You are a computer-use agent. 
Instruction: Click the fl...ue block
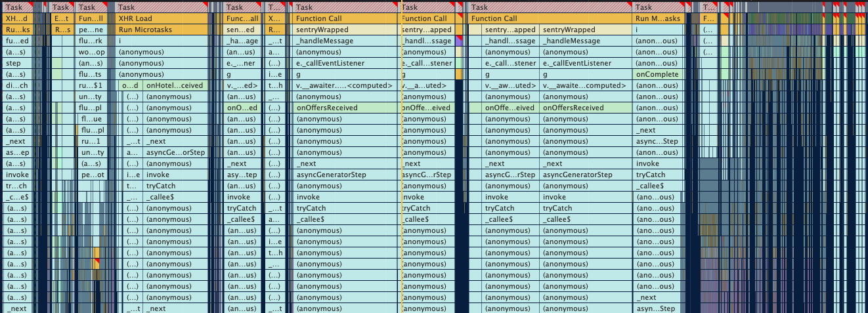coord(93,119)
